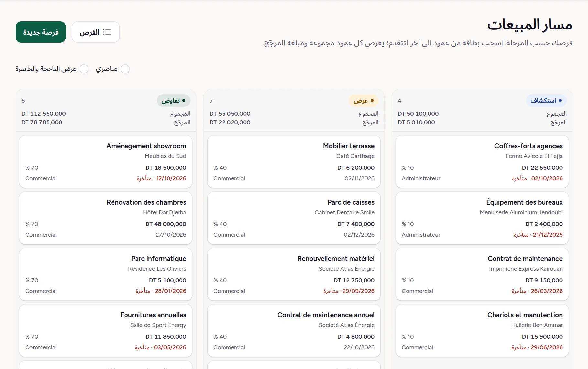This screenshot has height=369, width=588.
Task: Open the "Renouvellement matériel" opportunity card
Action: [294, 274]
